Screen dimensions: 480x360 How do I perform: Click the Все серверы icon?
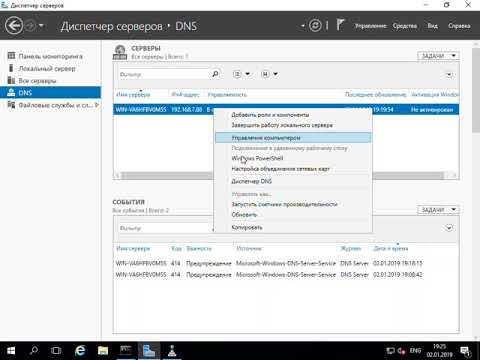click(11, 80)
